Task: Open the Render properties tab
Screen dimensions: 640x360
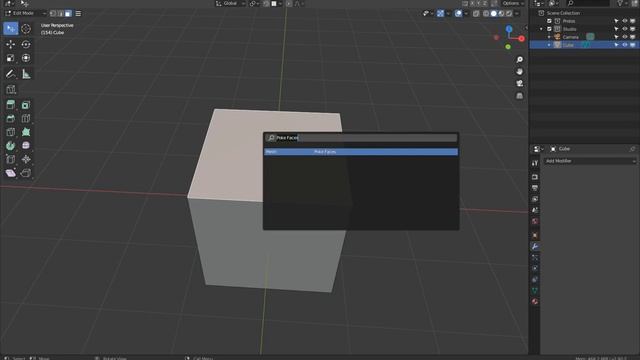Action: pyautogui.click(x=535, y=177)
